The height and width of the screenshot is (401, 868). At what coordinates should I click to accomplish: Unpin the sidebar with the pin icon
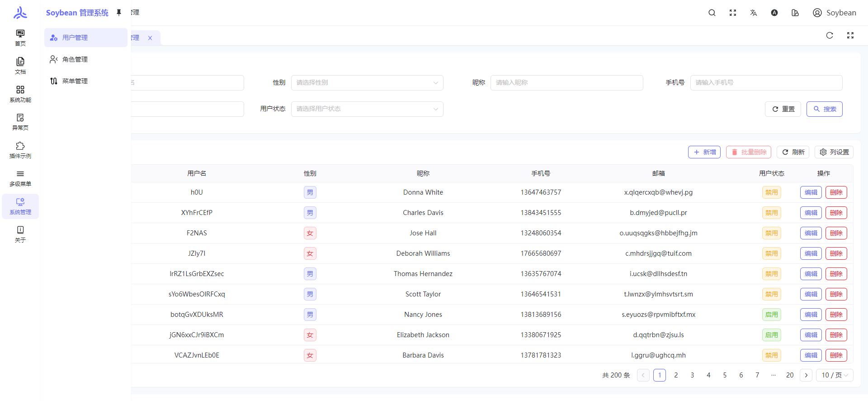click(x=119, y=13)
